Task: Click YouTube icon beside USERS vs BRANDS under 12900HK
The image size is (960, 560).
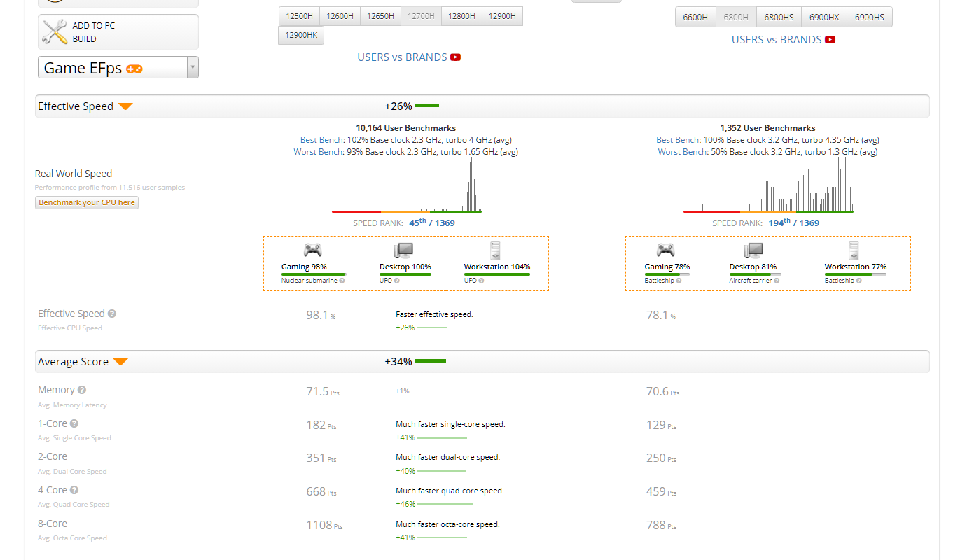Action: 455,57
